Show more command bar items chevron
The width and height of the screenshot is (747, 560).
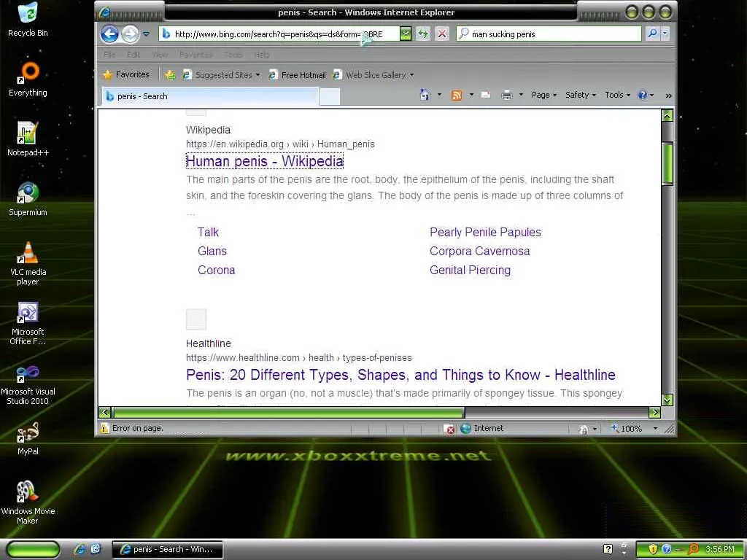668,96
